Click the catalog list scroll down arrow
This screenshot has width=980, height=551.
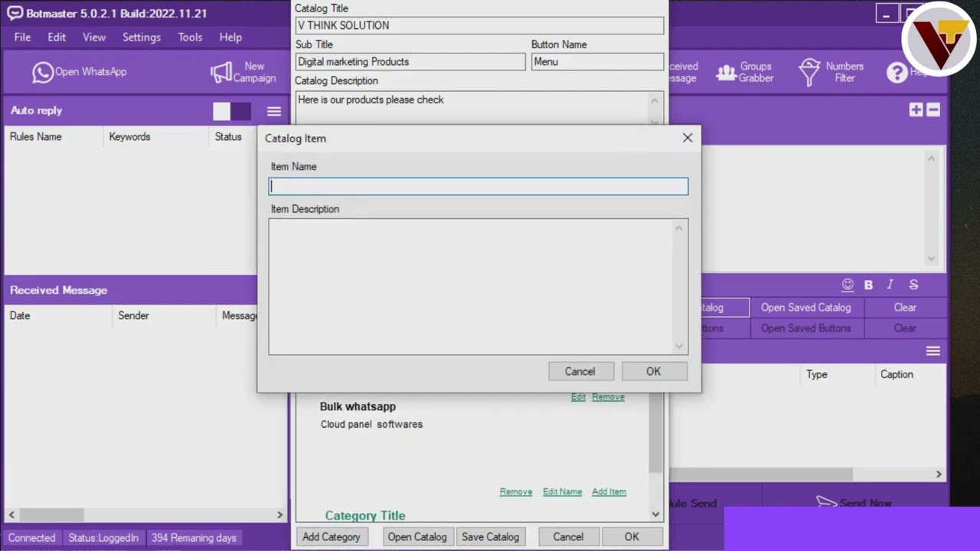pos(655,514)
